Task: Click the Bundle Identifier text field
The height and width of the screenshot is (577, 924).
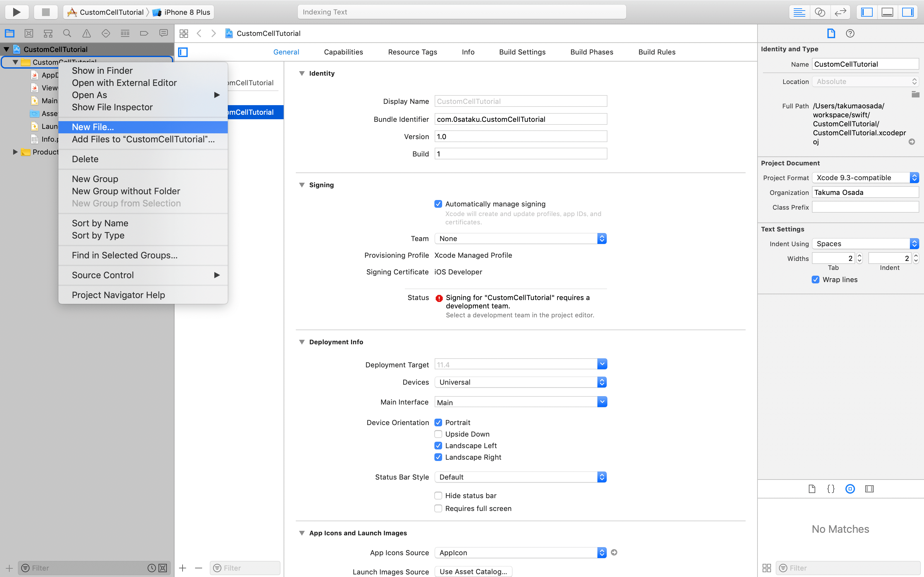Action: pyautogui.click(x=520, y=119)
